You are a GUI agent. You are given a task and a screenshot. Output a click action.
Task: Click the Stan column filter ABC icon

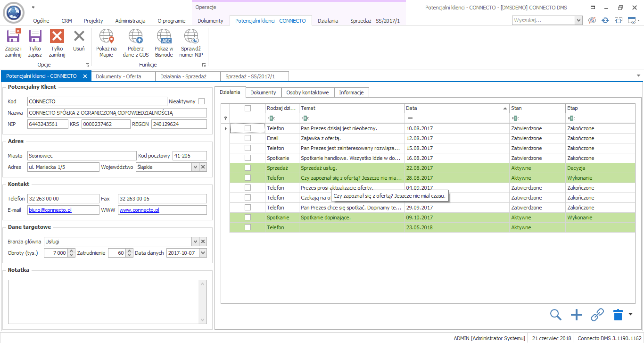515,118
